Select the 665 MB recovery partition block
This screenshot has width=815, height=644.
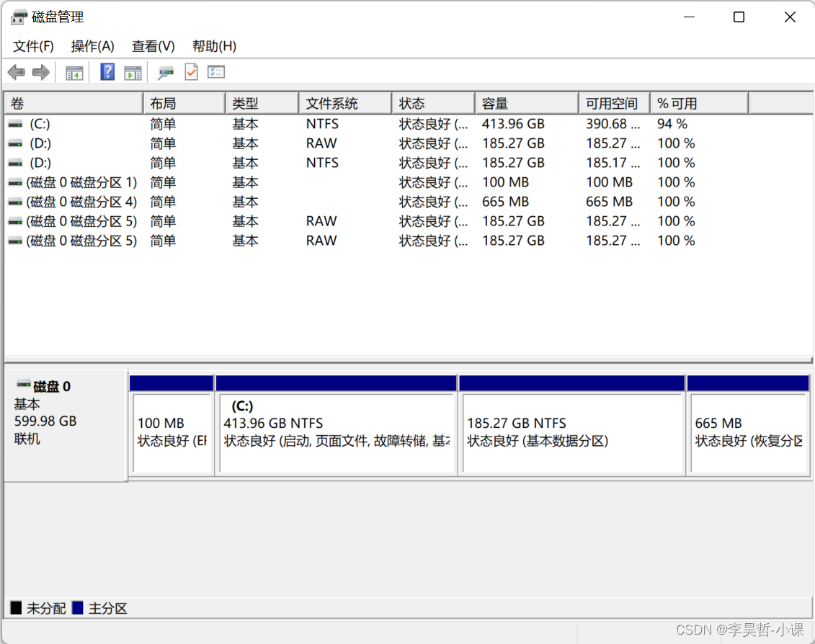[748, 432]
